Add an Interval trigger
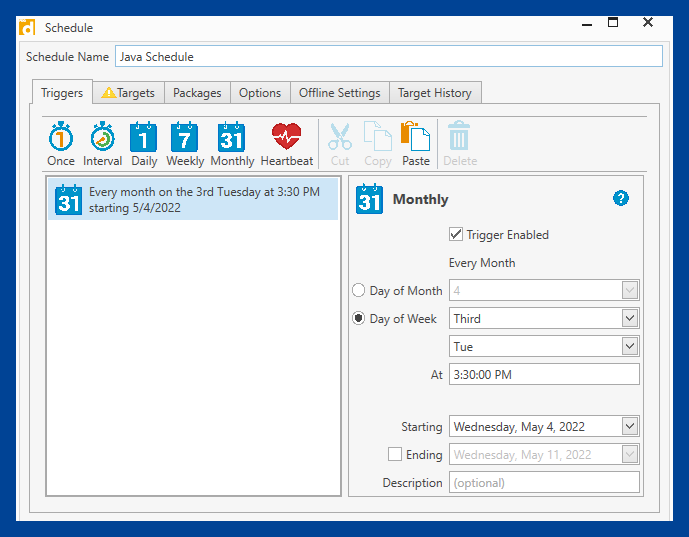This screenshot has height=537, width=689. tap(102, 144)
